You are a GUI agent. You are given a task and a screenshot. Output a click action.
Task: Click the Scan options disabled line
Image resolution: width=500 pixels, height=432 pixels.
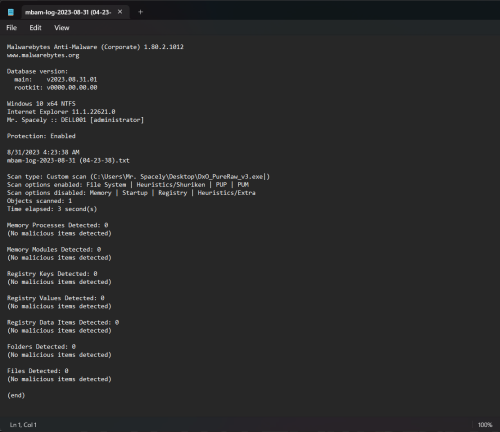(131, 193)
